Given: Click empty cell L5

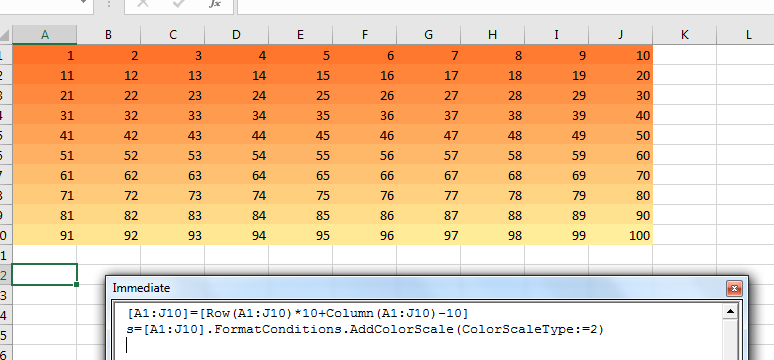Looking at the screenshot, I should (x=746, y=135).
